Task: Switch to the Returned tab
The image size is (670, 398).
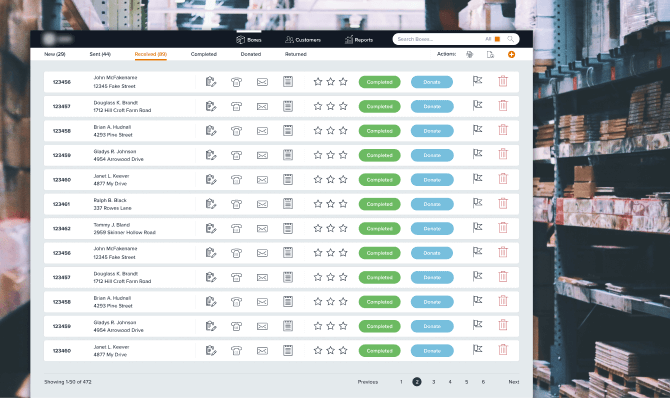Action: pyautogui.click(x=296, y=54)
